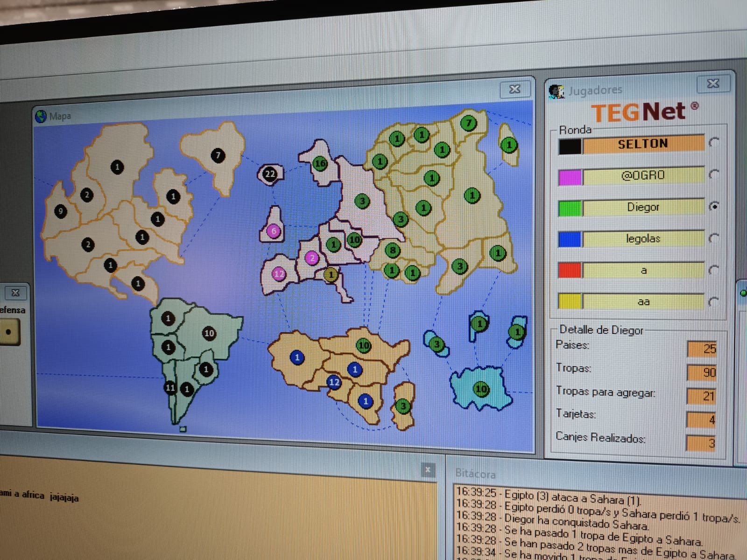The height and width of the screenshot is (560, 747).
Task: Click the Tropas para agregar value field
Action: coord(701,396)
